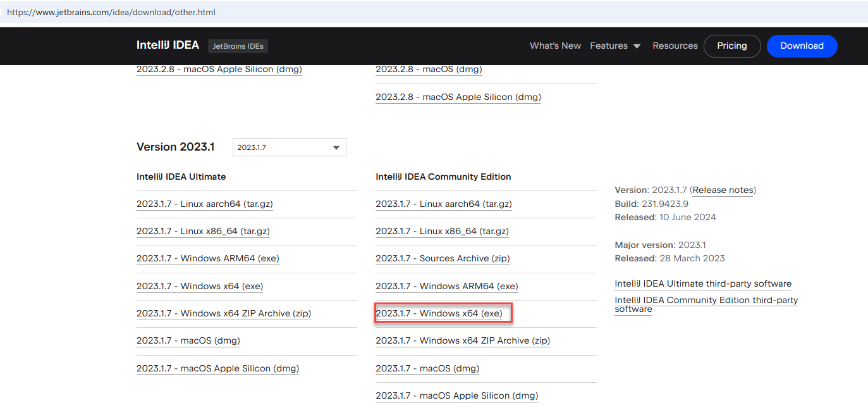Open the Pricing page
Image resolution: width=868 pixels, height=417 pixels.
tap(732, 46)
